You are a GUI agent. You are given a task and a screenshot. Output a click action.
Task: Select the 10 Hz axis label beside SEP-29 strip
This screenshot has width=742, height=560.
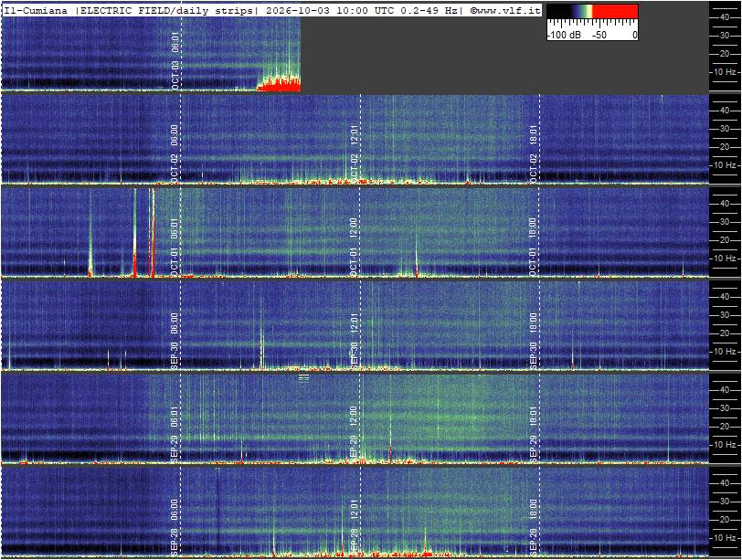pos(726,445)
